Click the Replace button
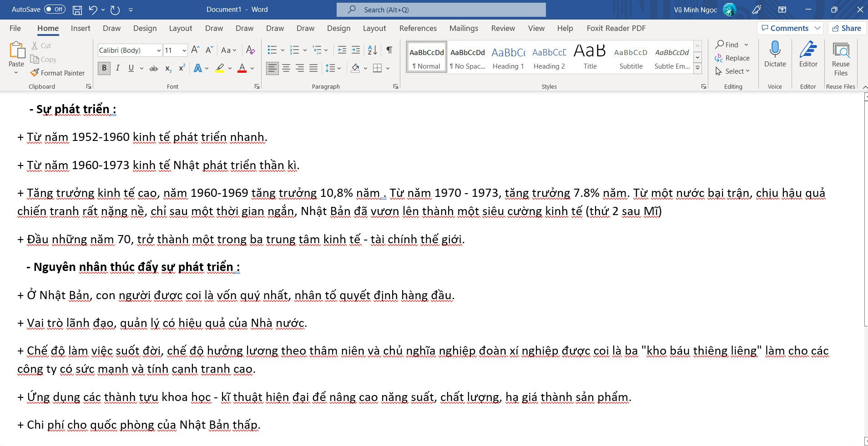 732,58
